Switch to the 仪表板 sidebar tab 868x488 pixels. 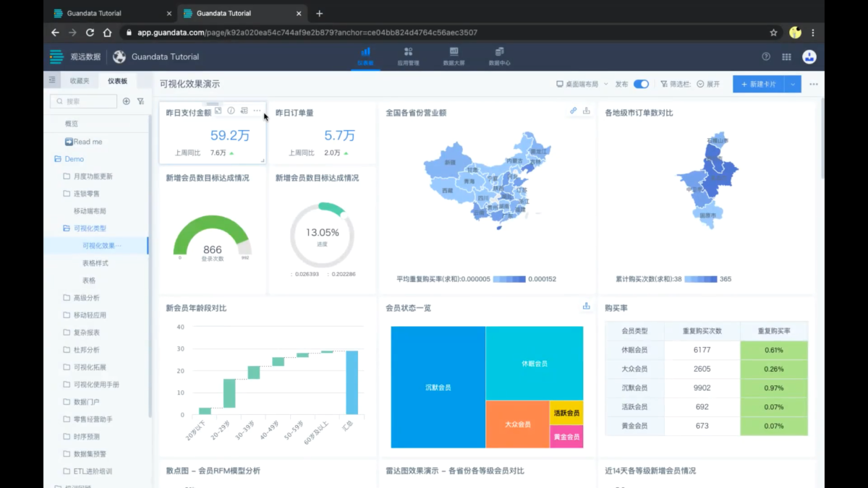117,81
